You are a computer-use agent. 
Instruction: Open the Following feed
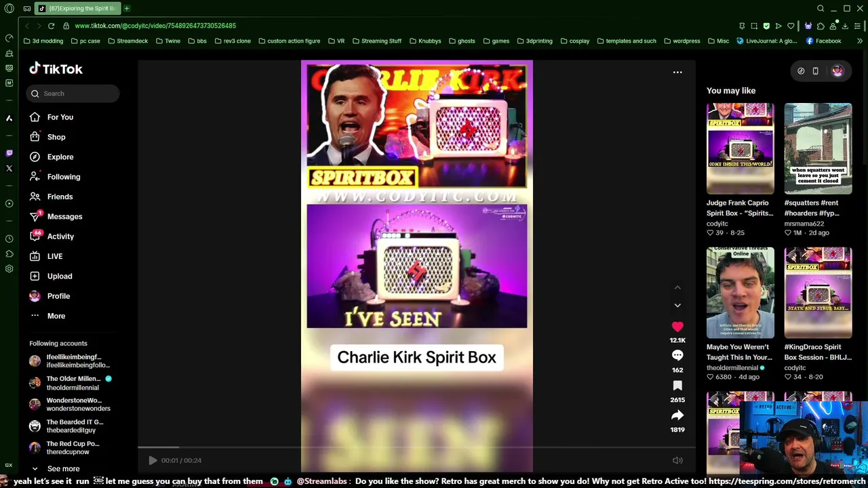point(55,177)
